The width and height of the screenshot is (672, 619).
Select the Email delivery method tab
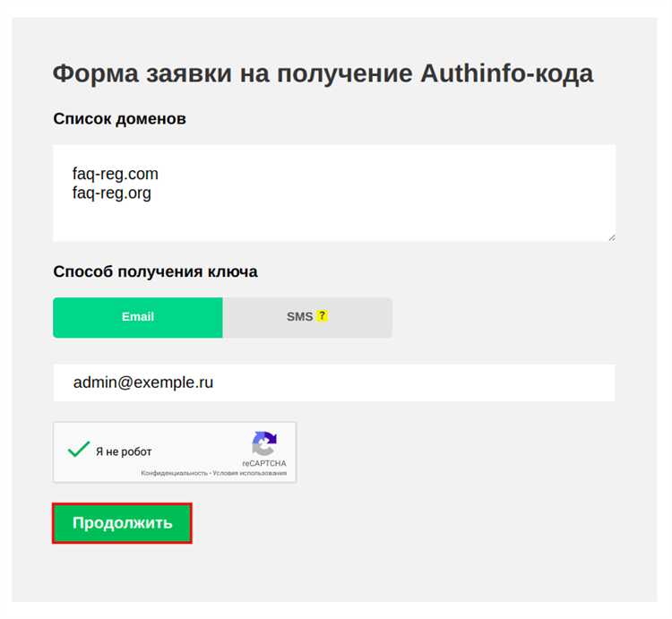[138, 317]
